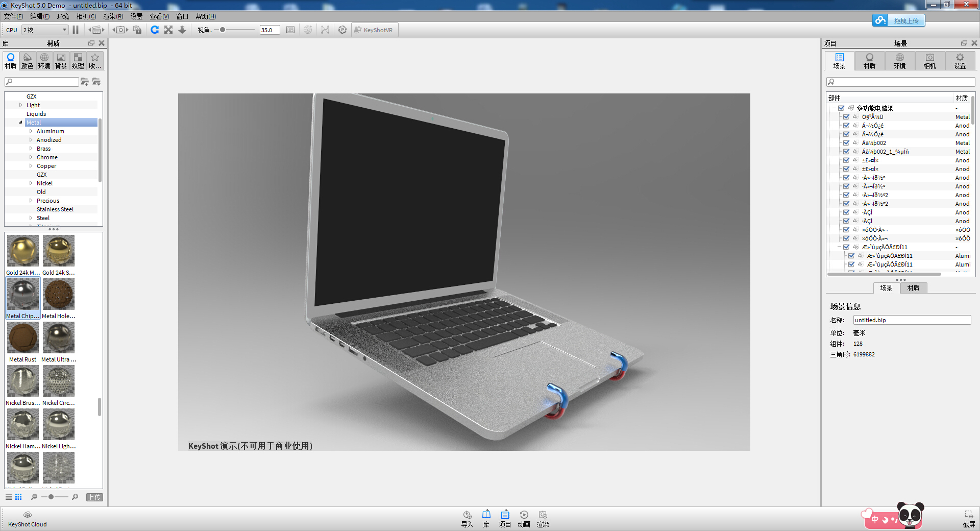Click the 拖拽上传 upload button
The height and width of the screenshot is (531, 980).
tap(899, 20)
